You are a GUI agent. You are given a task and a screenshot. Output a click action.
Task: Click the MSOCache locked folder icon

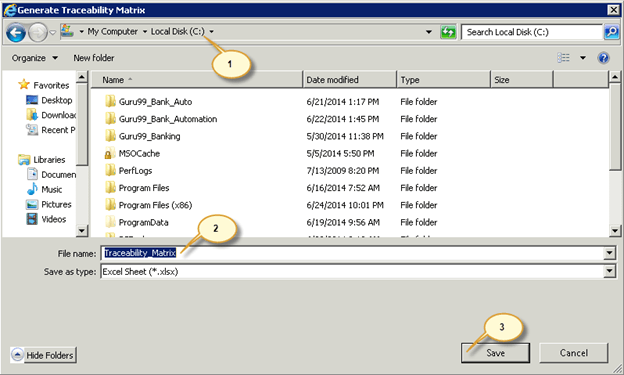(109, 154)
